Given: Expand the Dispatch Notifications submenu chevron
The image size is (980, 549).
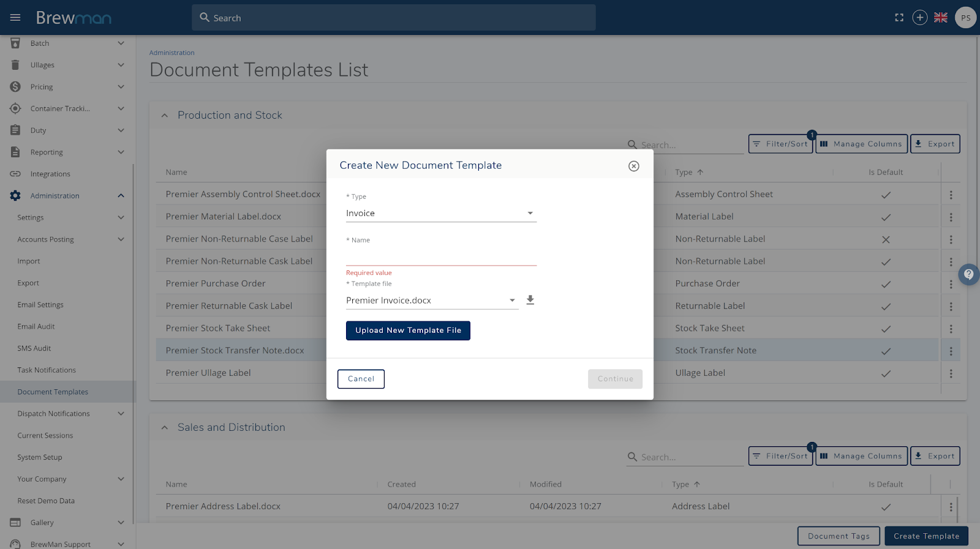Looking at the screenshot, I should (121, 414).
